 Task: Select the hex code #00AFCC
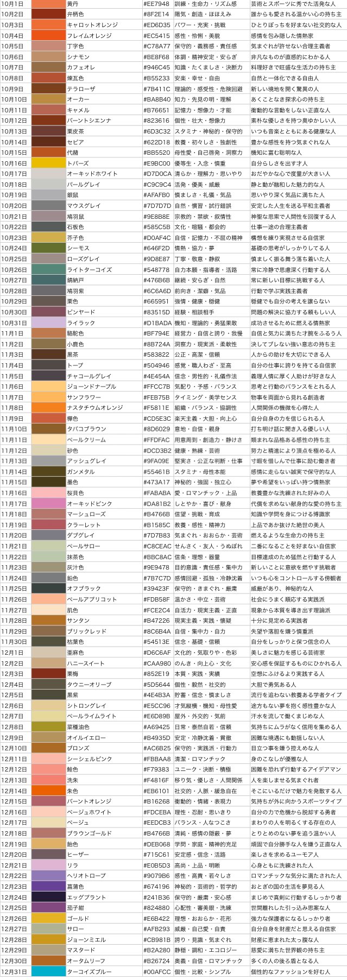(x=156, y=972)
